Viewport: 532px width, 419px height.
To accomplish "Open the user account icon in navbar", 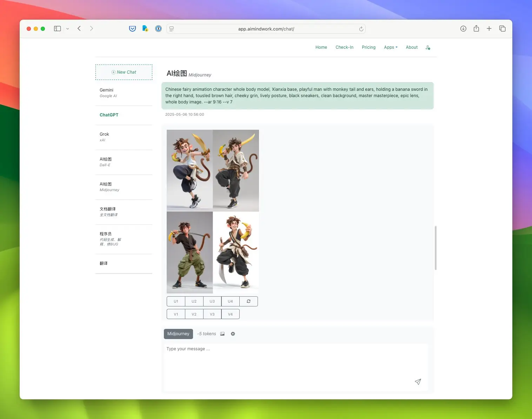I will pyautogui.click(x=428, y=47).
